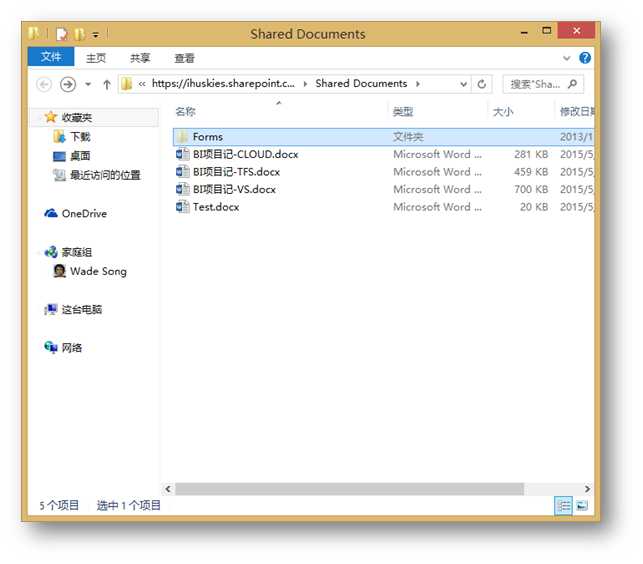Image resolution: width=643 pixels, height=564 pixels.
Task: Click the 文件夹 type cell for Forms
Action: coord(408,137)
